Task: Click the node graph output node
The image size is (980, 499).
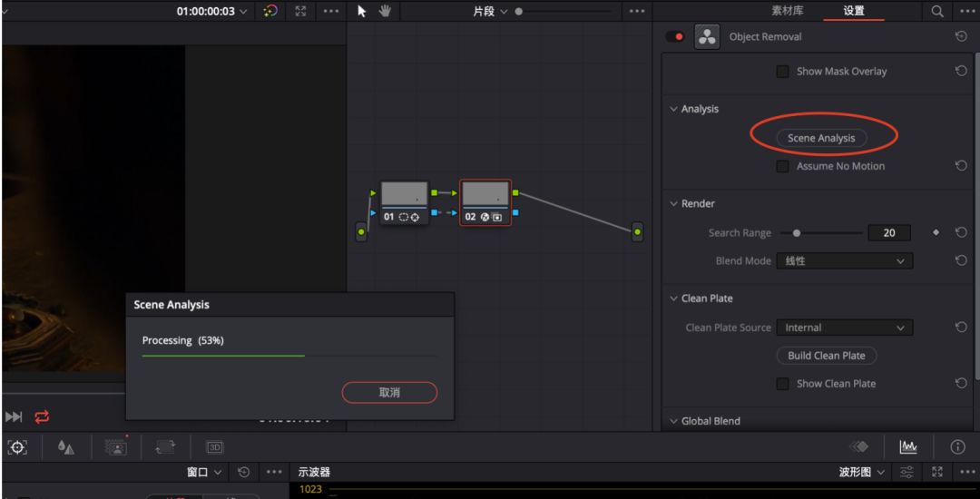Action: click(x=637, y=231)
